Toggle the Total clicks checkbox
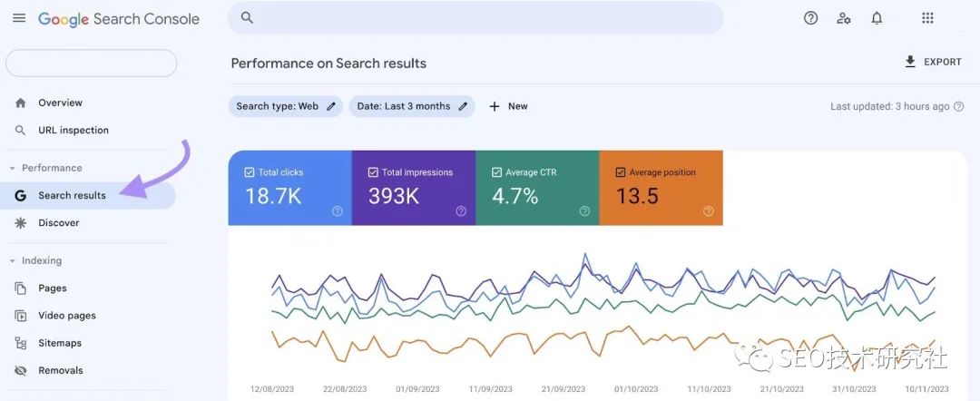This screenshot has height=401, width=980. (x=250, y=172)
